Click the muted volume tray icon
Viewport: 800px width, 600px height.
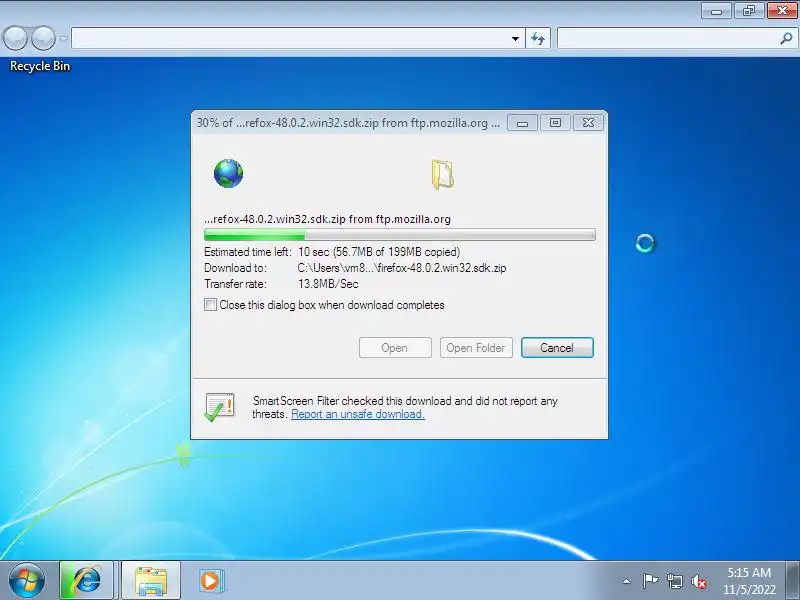(698, 581)
